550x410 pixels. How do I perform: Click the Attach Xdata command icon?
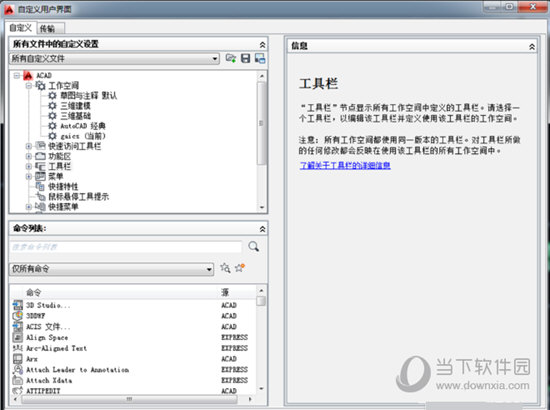coord(18,380)
